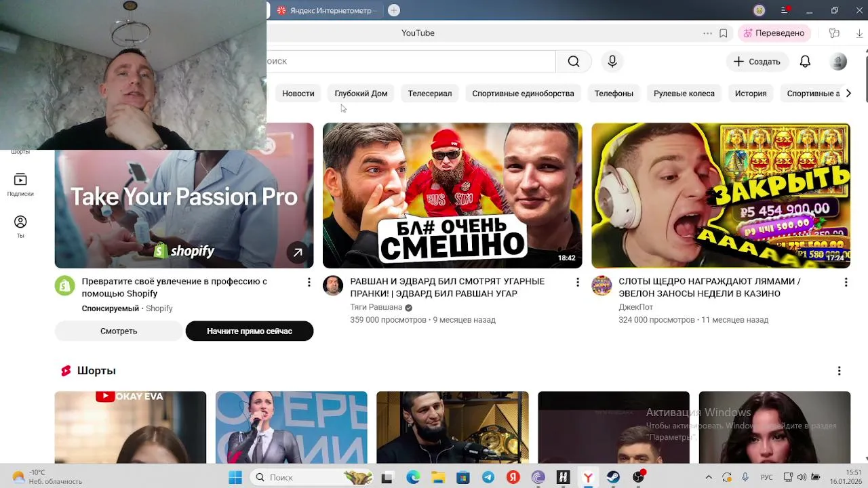The width and height of the screenshot is (868, 488).
Task: Start voice search with microphone icon
Action: [612, 62]
